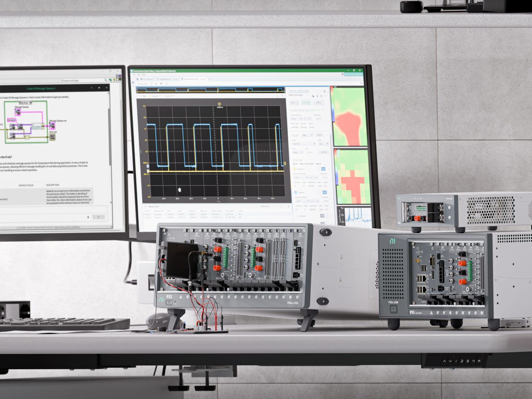
Task: Click the trigger marker icon above the waveform
Action: (x=219, y=104)
